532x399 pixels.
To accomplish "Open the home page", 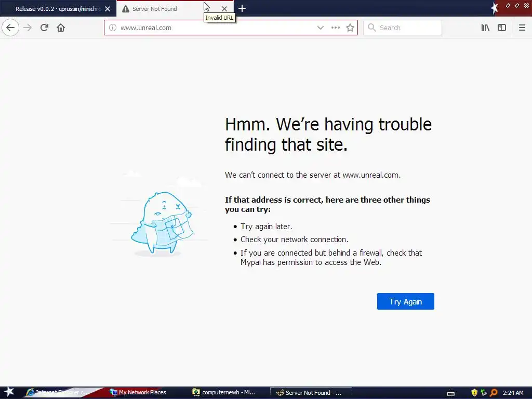I will click(61, 28).
